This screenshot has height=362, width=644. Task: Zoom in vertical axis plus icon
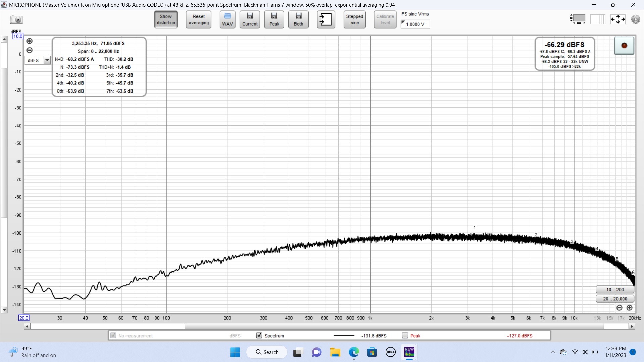tap(30, 41)
